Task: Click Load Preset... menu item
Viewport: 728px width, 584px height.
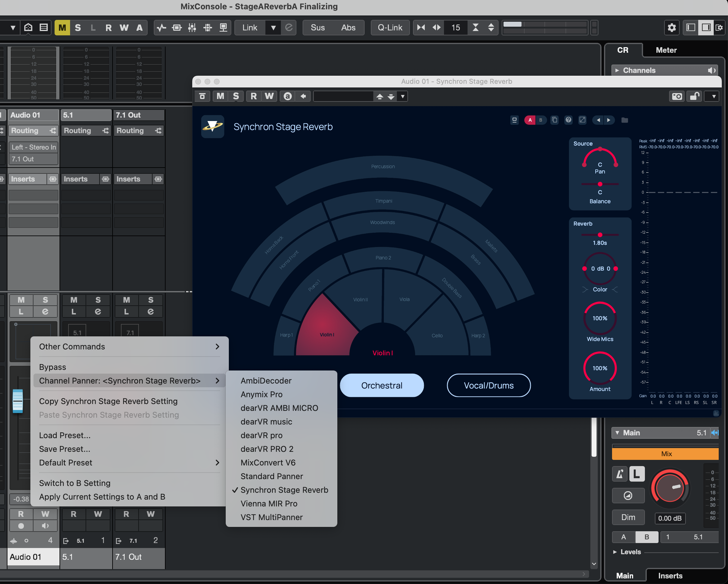Action: (x=130, y=435)
